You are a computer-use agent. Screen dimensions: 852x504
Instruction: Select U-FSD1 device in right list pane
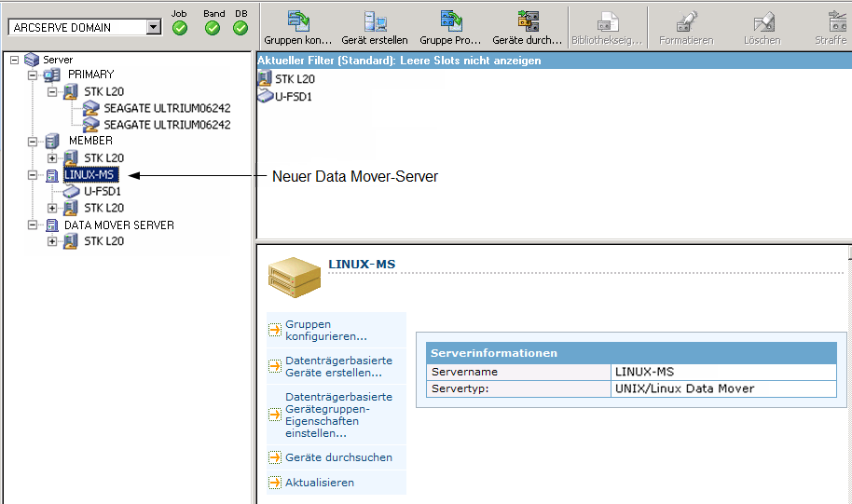tap(293, 96)
